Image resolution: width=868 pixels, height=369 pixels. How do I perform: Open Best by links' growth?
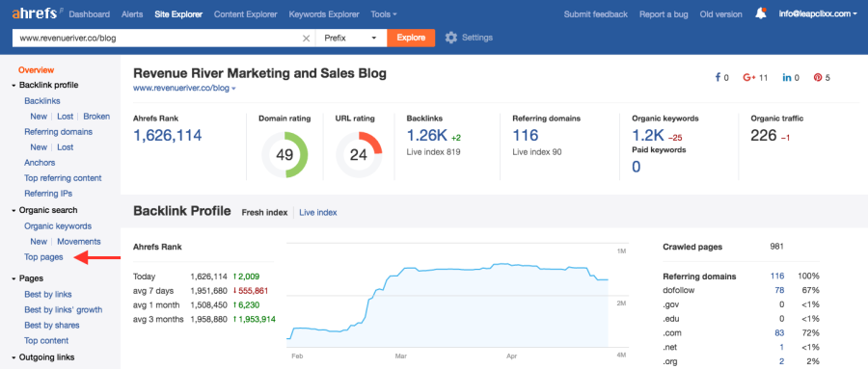[63, 310]
